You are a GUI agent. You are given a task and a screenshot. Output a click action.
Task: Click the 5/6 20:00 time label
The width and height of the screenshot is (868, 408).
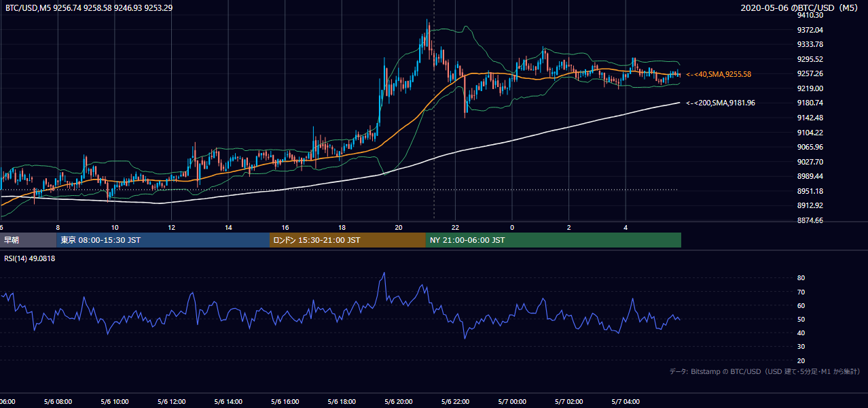[399, 402]
